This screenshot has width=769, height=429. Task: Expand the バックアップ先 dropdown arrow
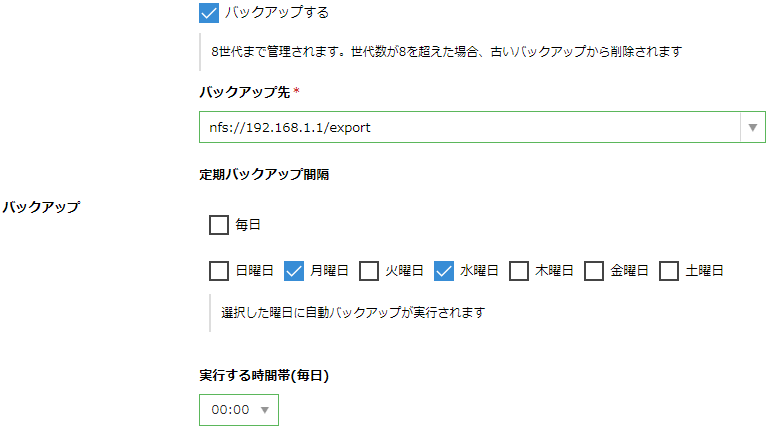coord(752,127)
